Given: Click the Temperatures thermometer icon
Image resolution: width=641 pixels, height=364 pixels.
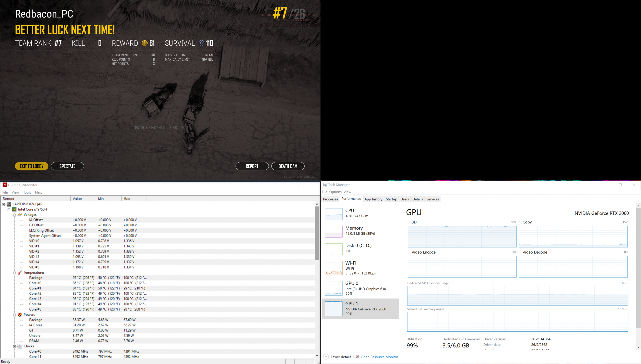Looking at the screenshot, I should pos(20,272).
